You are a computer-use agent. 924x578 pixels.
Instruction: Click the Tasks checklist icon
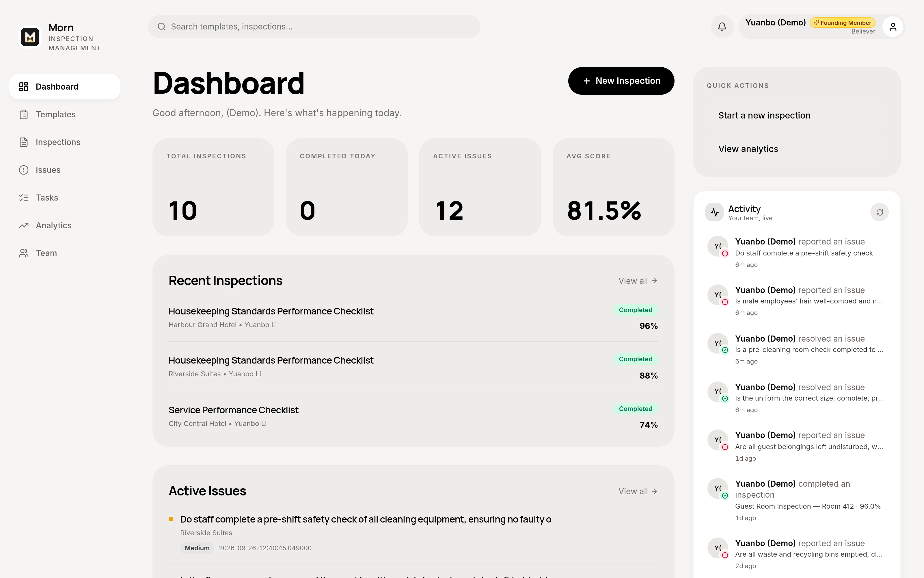(24, 198)
